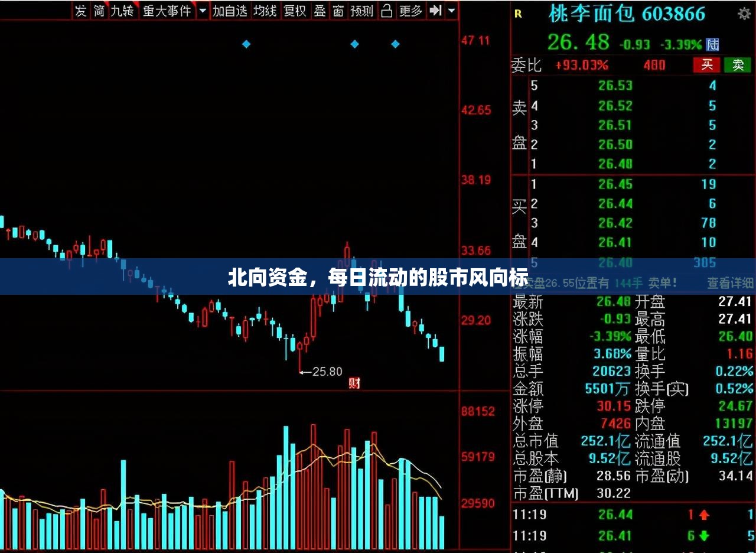Expand the dropdown arrow beside 重大事件

[x=203, y=10]
